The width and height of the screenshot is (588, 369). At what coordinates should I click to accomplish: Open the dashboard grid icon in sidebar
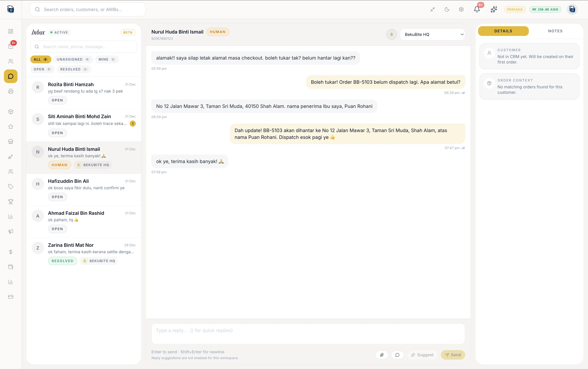[11, 31]
